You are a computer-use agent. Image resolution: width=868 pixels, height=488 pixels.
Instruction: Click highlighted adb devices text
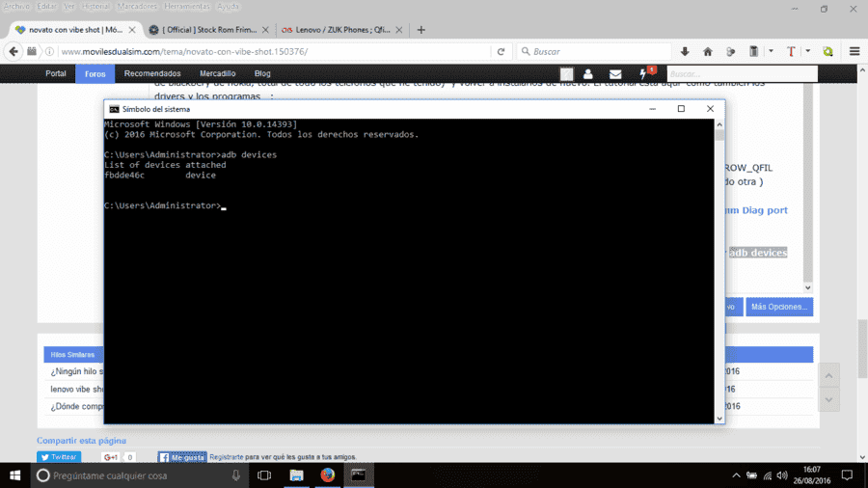coord(758,253)
